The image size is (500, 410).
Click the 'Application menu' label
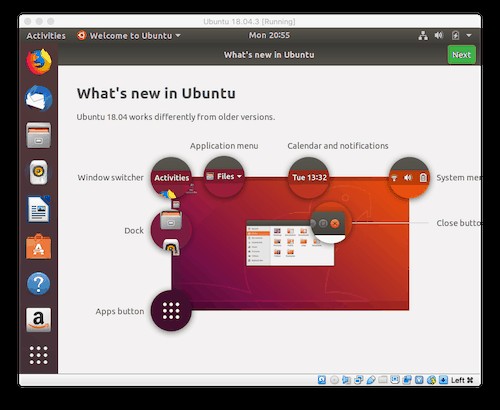point(224,146)
